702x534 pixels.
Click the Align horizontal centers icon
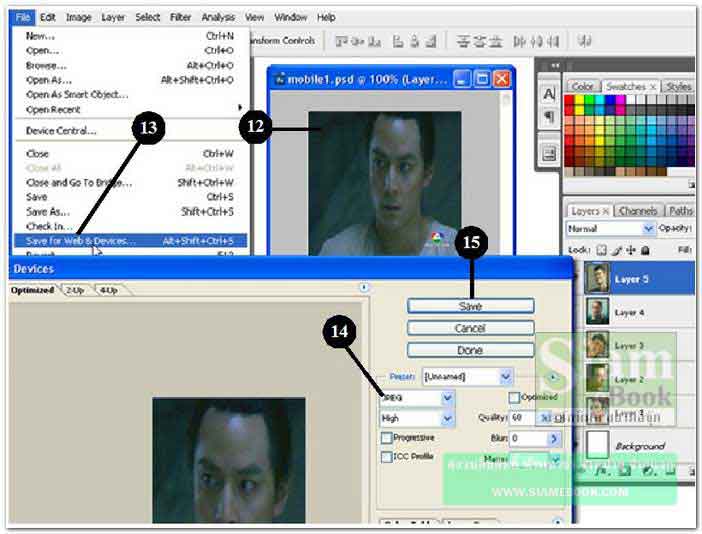[x=414, y=42]
